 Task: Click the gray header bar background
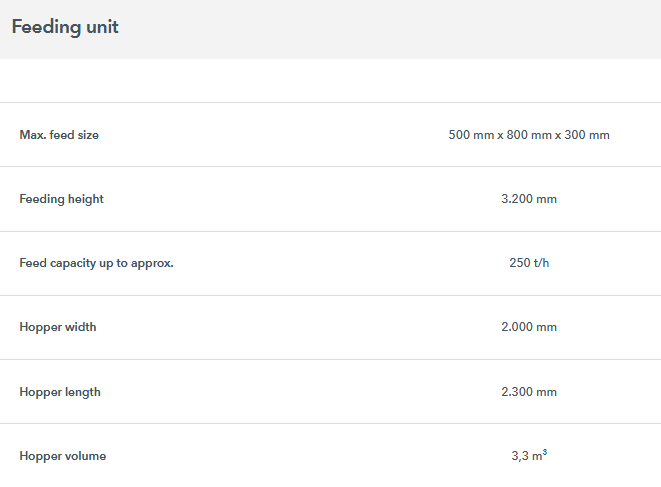click(x=400, y=28)
